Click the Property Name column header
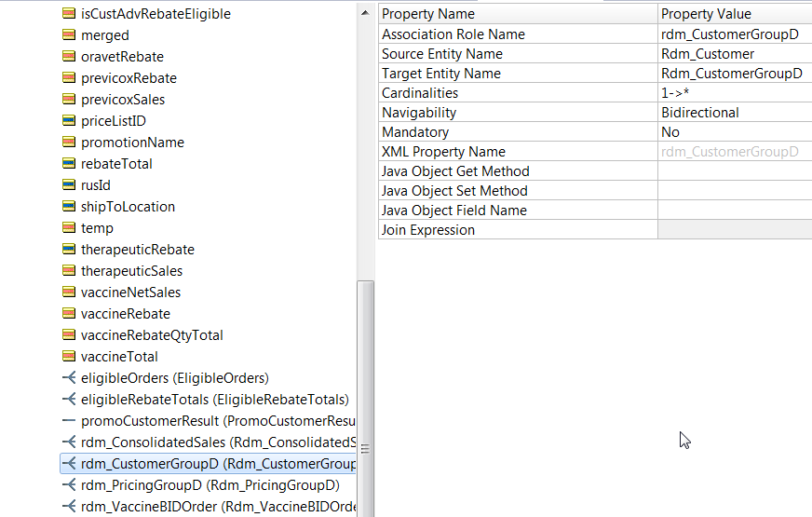812x517 pixels. (518, 14)
